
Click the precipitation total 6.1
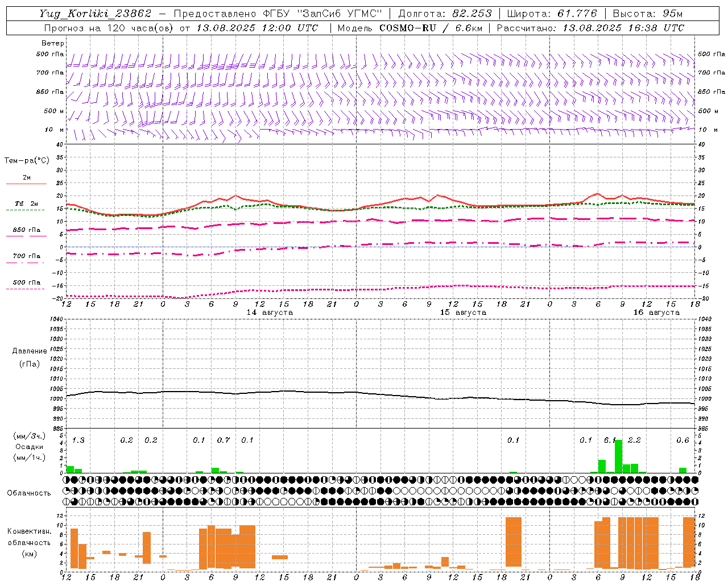[x=610, y=440]
